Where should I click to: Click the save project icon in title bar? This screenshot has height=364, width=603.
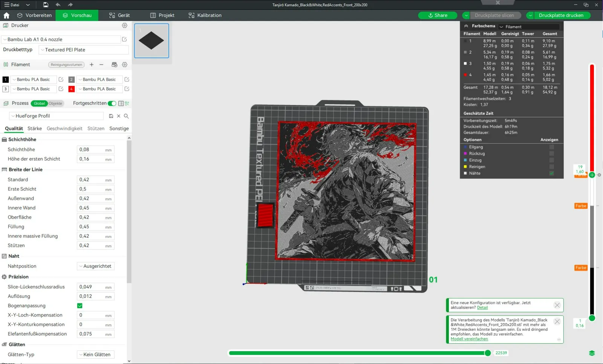[46, 5]
